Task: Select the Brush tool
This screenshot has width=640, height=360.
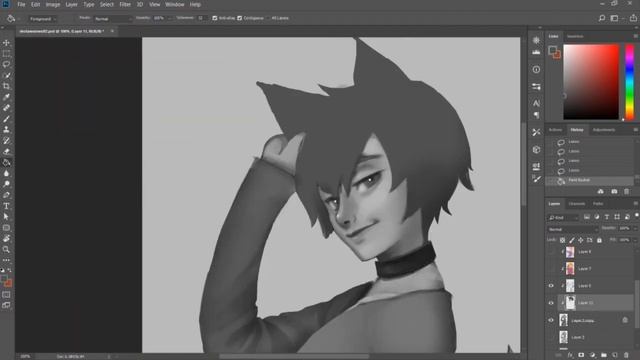Action: point(6,119)
